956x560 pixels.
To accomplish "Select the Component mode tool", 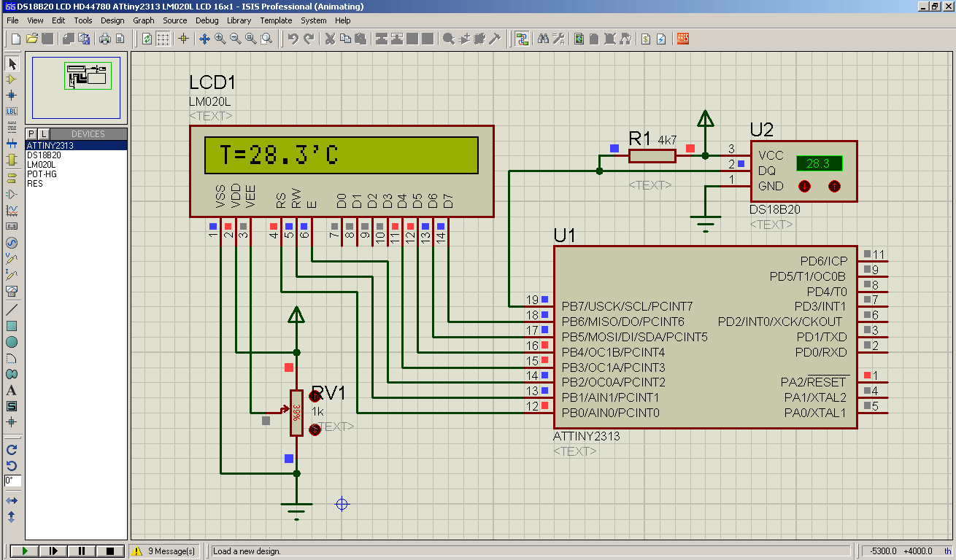I will 11,79.
